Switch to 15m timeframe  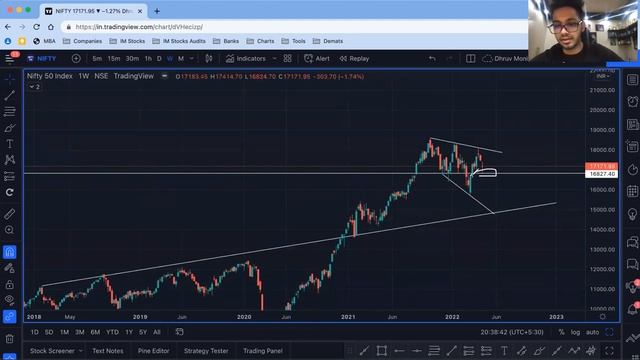tap(114, 58)
